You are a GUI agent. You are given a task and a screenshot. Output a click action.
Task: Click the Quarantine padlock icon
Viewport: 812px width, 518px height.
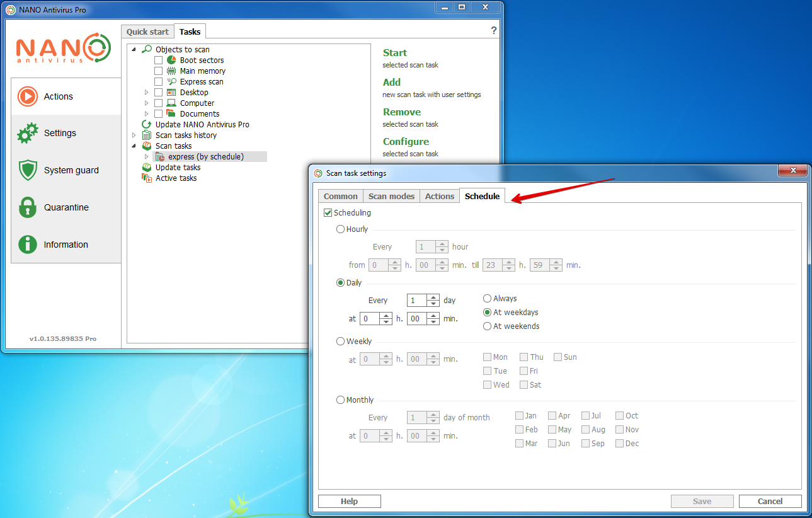[28, 207]
